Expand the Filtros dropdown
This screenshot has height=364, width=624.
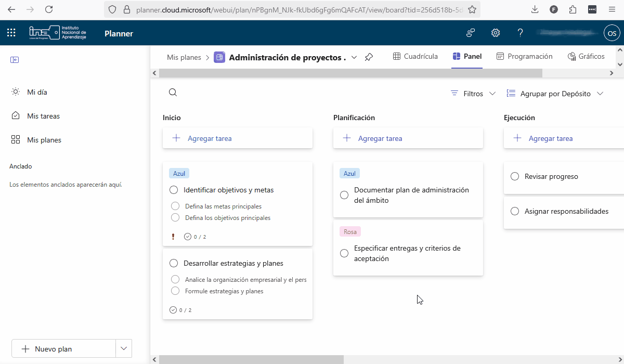473,94
